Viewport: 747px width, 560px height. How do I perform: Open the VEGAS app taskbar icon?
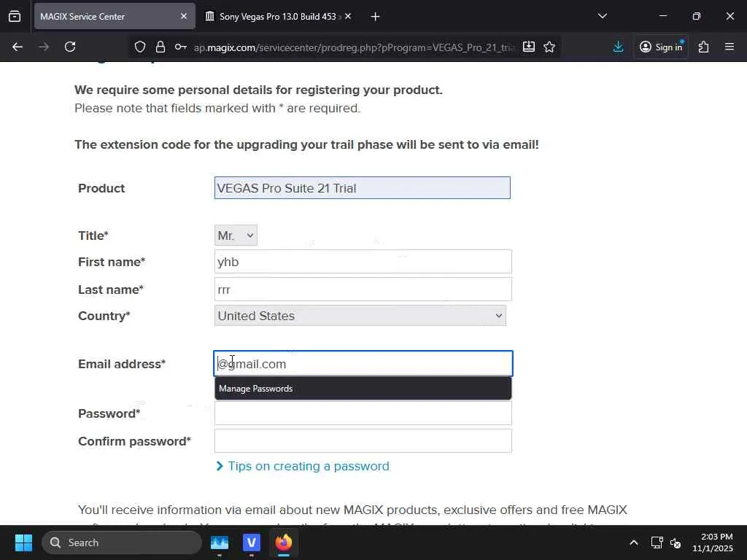[252, 542]
